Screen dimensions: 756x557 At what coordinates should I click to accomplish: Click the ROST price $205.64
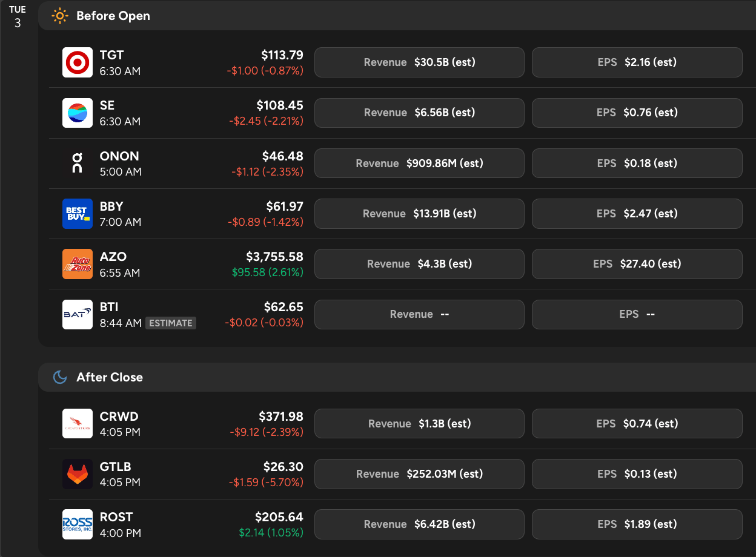[279, 517]
